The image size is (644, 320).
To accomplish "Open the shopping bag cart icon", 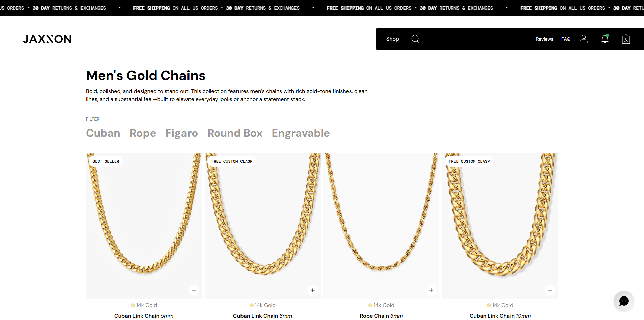I will click(x=626, y=39).
